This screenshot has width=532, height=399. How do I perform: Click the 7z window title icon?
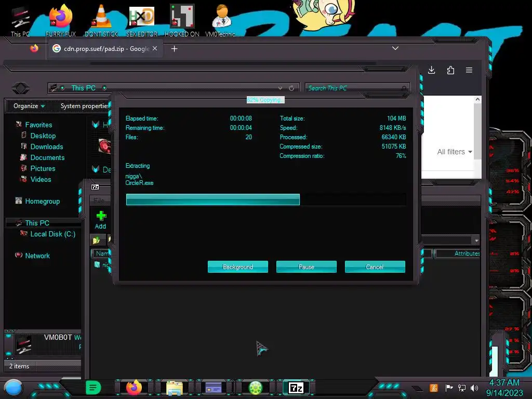pos(95,187)
